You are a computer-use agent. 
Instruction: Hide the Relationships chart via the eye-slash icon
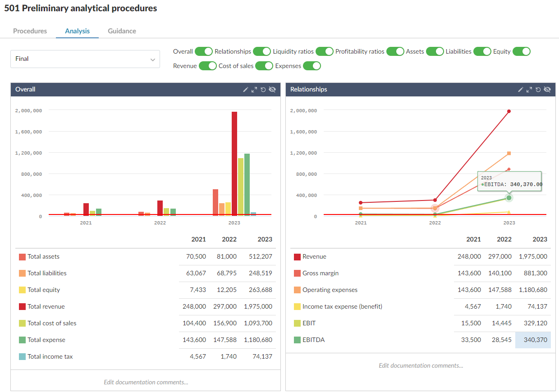(547, 89)
